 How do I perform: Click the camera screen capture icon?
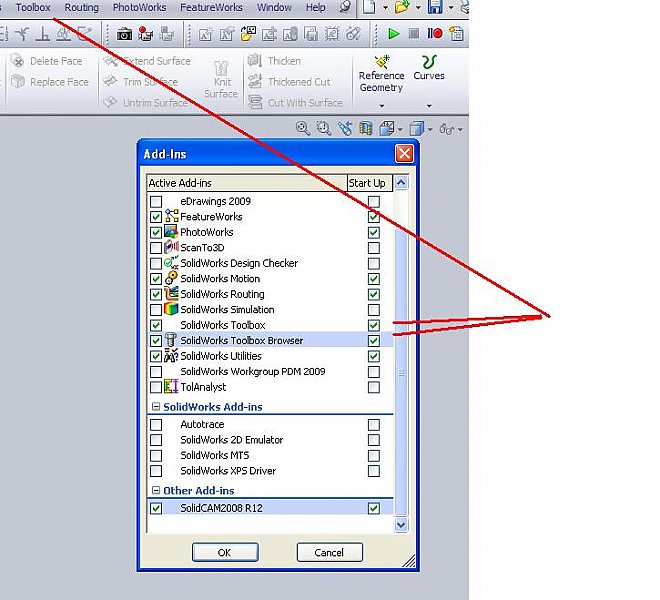tap(124, 34)
